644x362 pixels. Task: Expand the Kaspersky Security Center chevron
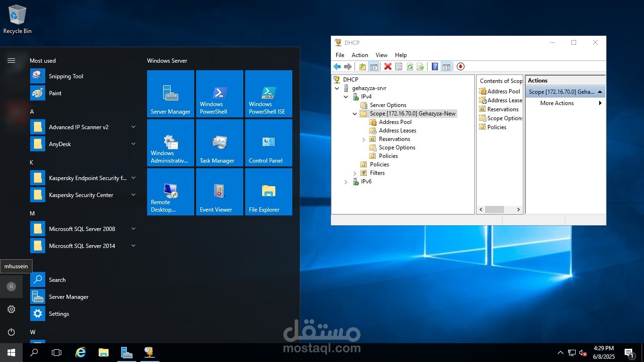(133, 195)
